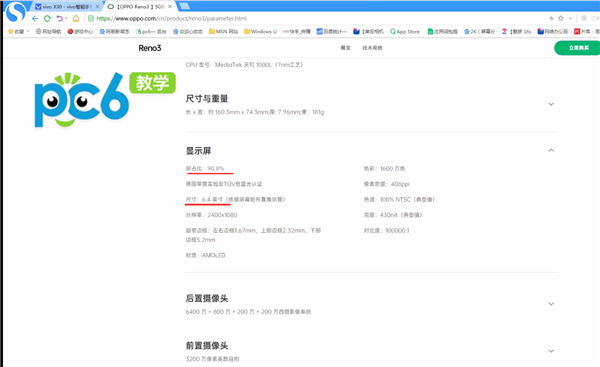
Task: Click the 尺寸 6.4 英寸 spec text
Action: [x=235, y=199]
